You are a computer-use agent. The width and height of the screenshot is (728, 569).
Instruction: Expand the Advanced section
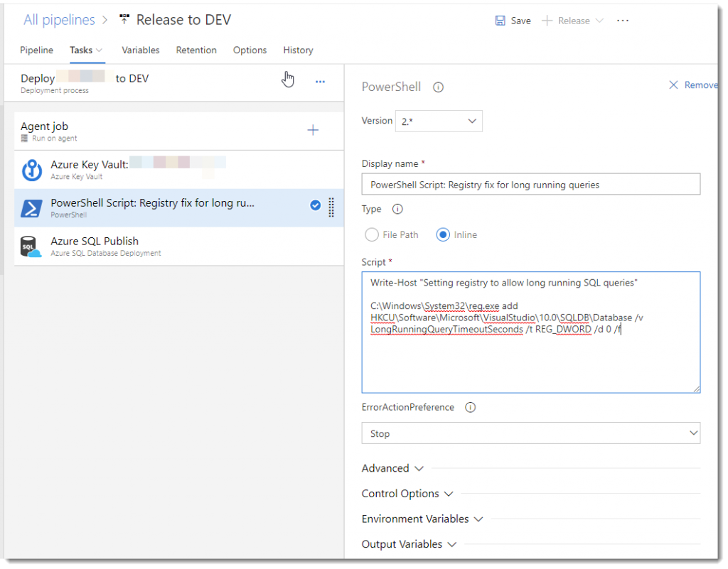click(x=392, y=468)
